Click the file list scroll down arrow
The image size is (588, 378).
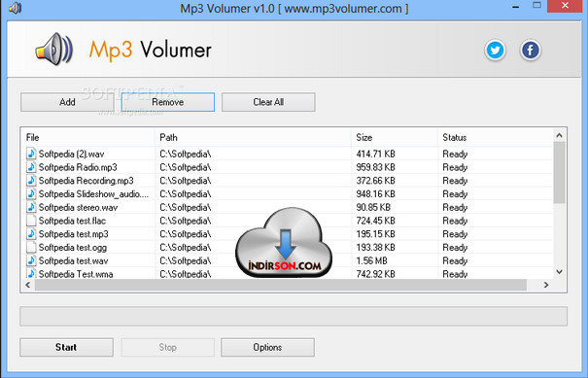[559, 272]
